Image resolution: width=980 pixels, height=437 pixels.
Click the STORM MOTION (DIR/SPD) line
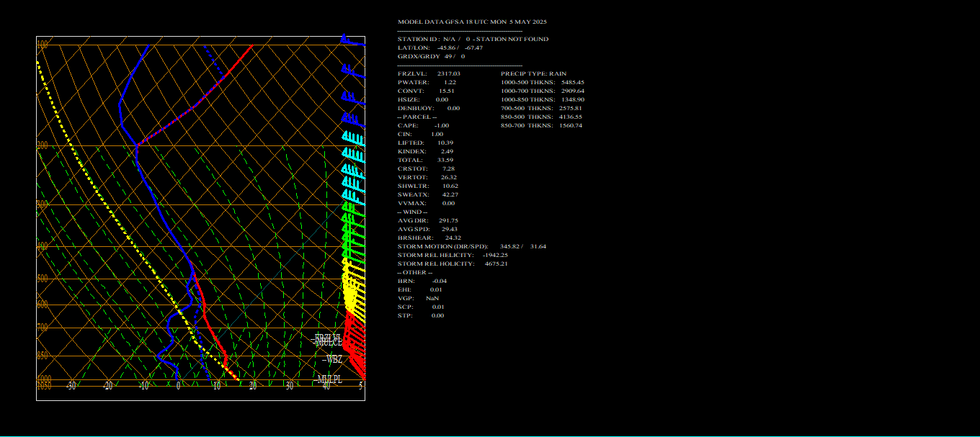472,246
